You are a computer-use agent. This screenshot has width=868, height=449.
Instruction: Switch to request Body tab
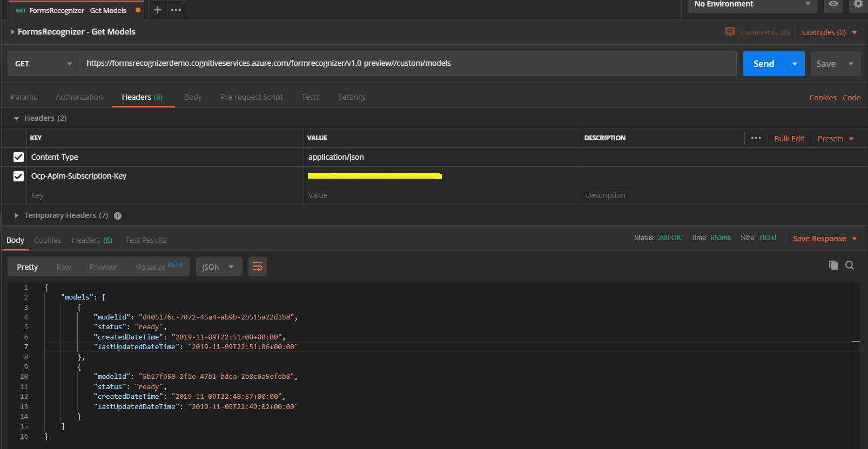(193, 97)
